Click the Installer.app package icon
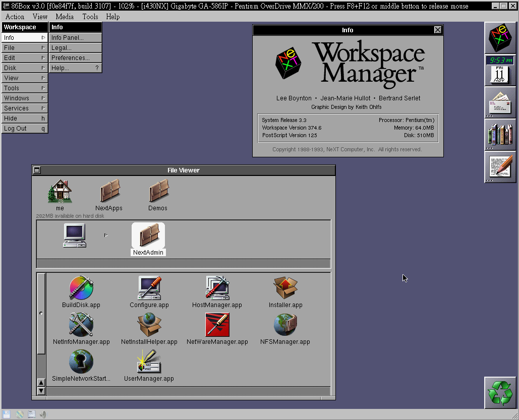 285,287
